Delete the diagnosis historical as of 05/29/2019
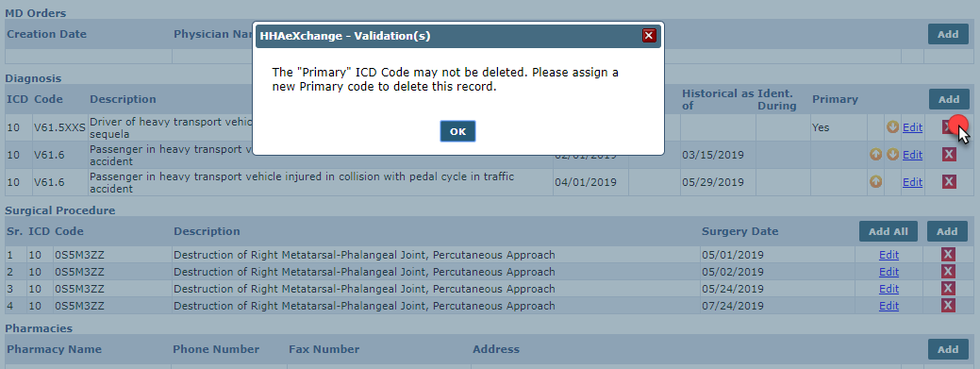 pos(949,182)
